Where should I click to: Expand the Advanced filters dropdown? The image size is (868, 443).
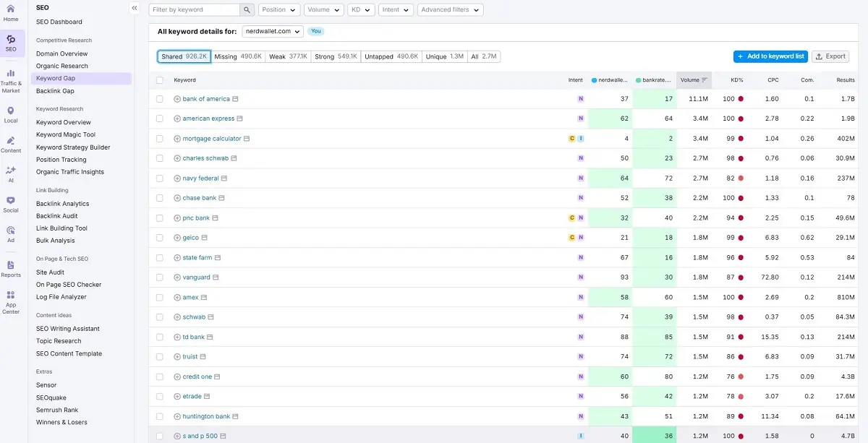pos(450,10)
